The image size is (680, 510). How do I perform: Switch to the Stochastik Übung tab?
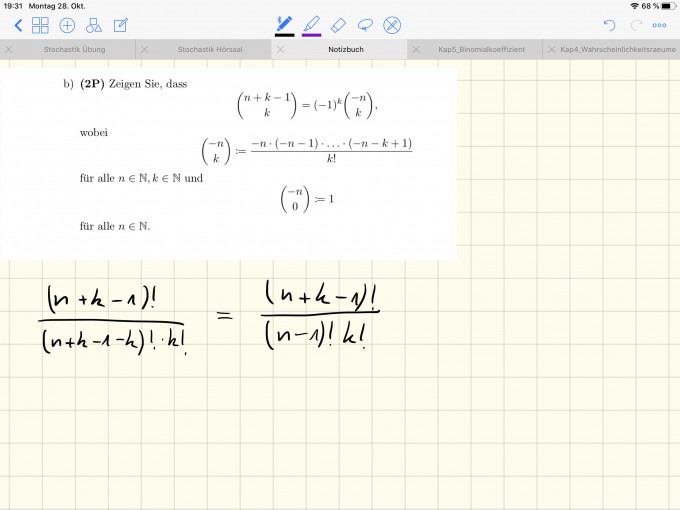click(74, 49)
